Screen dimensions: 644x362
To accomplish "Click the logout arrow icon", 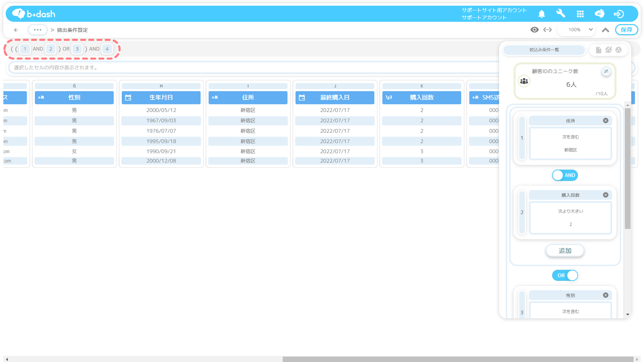I will point(619,14).
